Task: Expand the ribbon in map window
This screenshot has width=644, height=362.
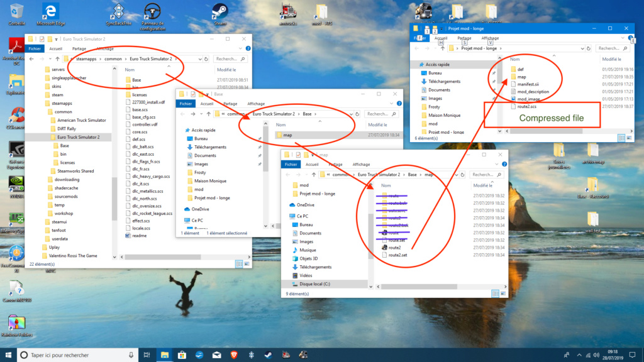Action: (497, 165)
